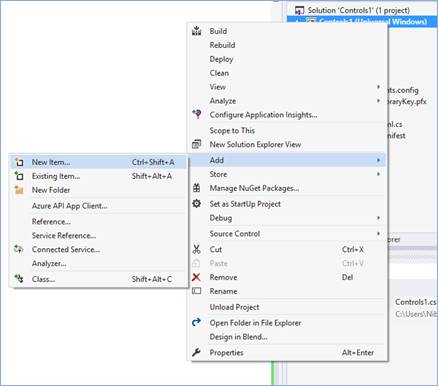Expand the View submenu arrow
Image resolution: width=438 pixels, height=386 pixels.
pos(378,87)
